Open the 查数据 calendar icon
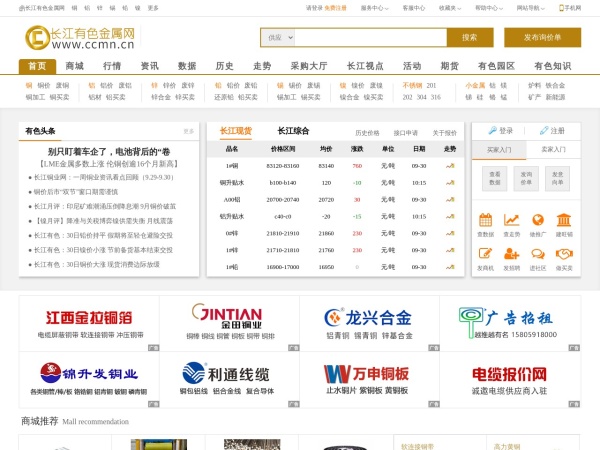Image resolution: width=600 pixels, height=450 pixels. [486, 220]
